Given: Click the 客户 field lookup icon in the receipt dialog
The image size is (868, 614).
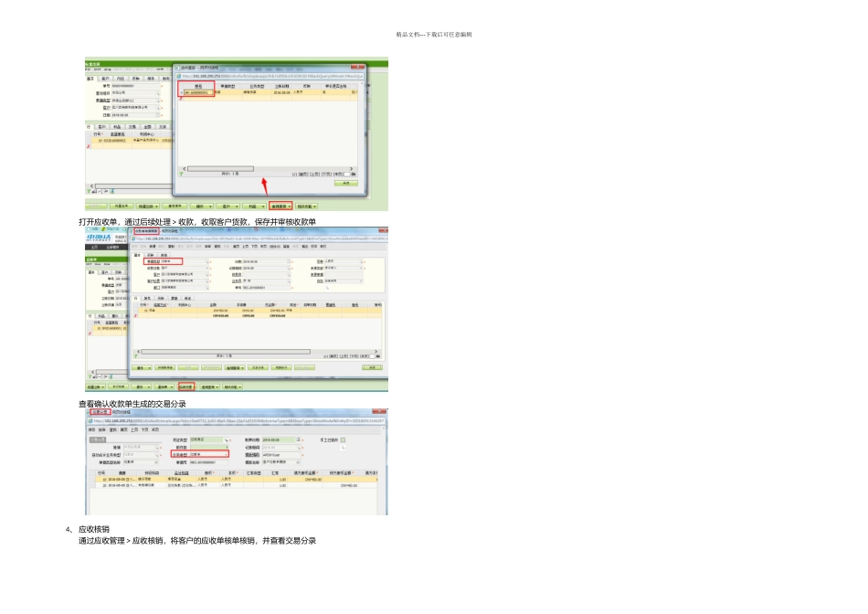Looking at the screenshot, I should (x=208, y=275).
